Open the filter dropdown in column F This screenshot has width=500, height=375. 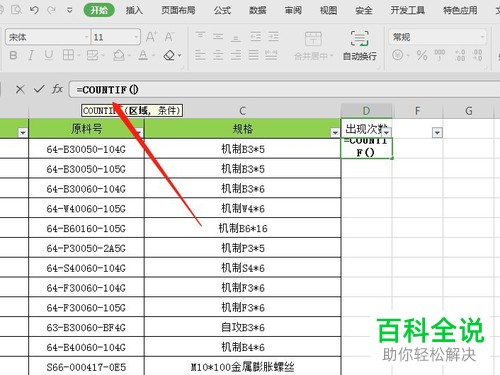437,133
